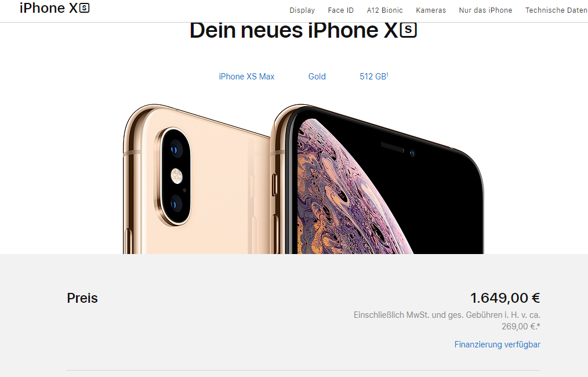The width and height of the screenshot is (588, 377).
Task: Click the iPhone XS logo in header
Action: [55, 8]
